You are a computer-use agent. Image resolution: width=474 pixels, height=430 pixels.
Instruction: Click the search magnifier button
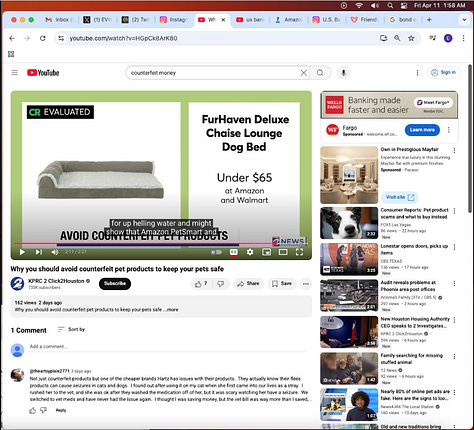(x=320, y=73)
